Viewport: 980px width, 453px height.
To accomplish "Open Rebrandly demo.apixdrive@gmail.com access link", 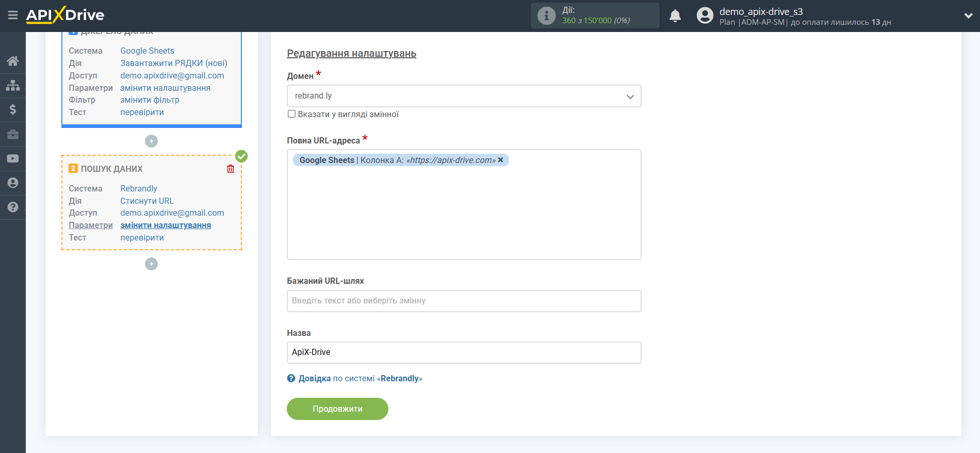I will [x=172, y=213].
